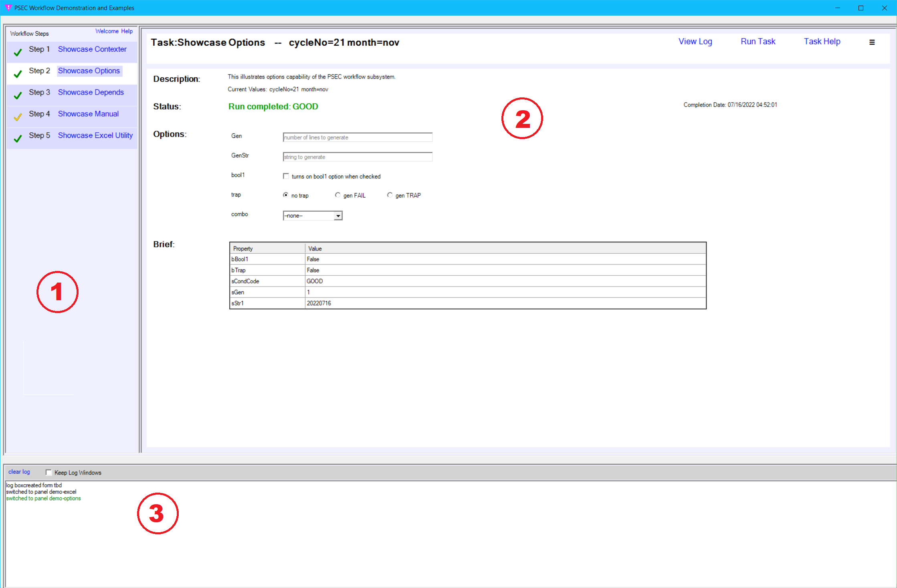Screen dimensions: 897x588
Task: Toggle Keep Log Windows checkbox
Action: click(x=49, y=473)
